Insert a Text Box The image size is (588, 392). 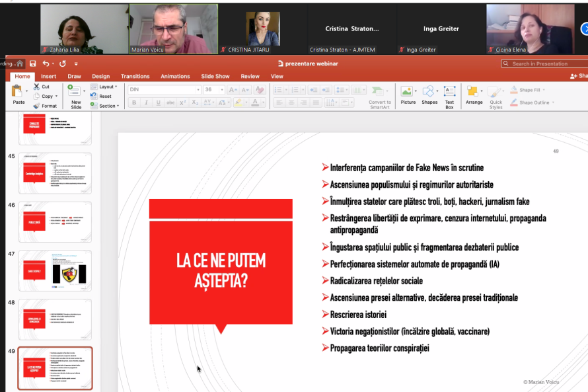coord(449,95)
